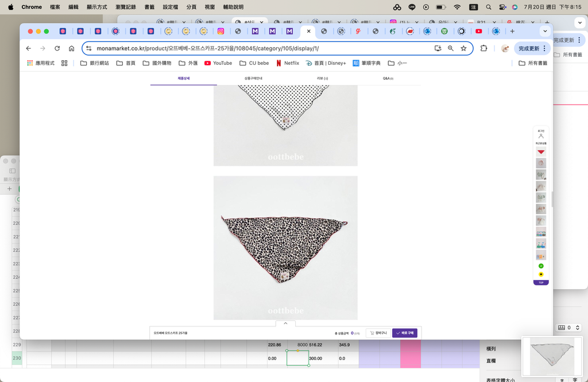Open macOS Spotlight search
Viewport: 588px width, 382px height.
[x=489, y=7]
